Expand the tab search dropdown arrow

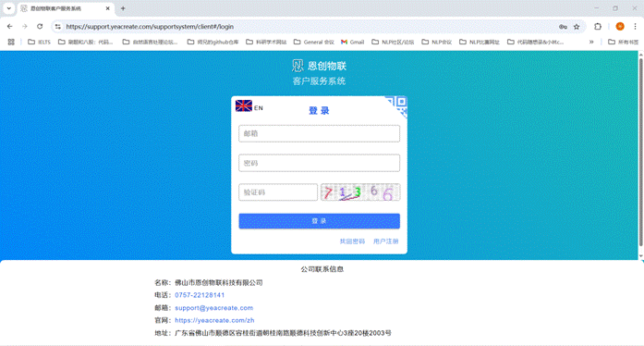(x=8, y=8)
